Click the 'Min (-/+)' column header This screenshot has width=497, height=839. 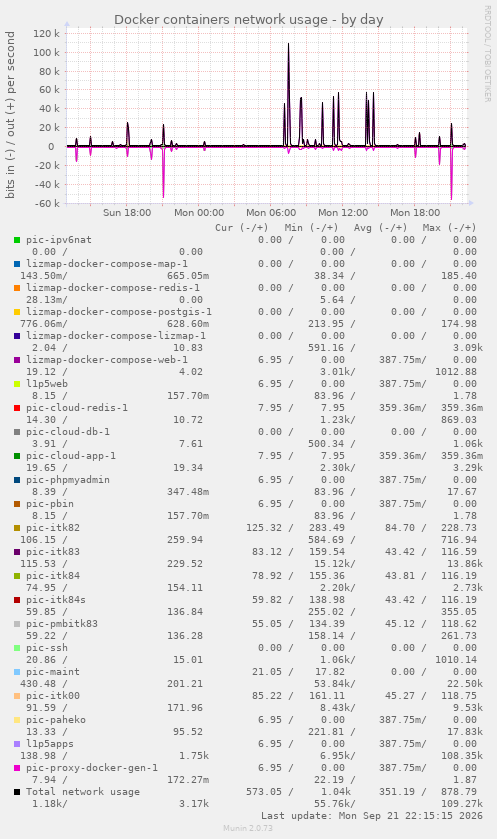311,228
